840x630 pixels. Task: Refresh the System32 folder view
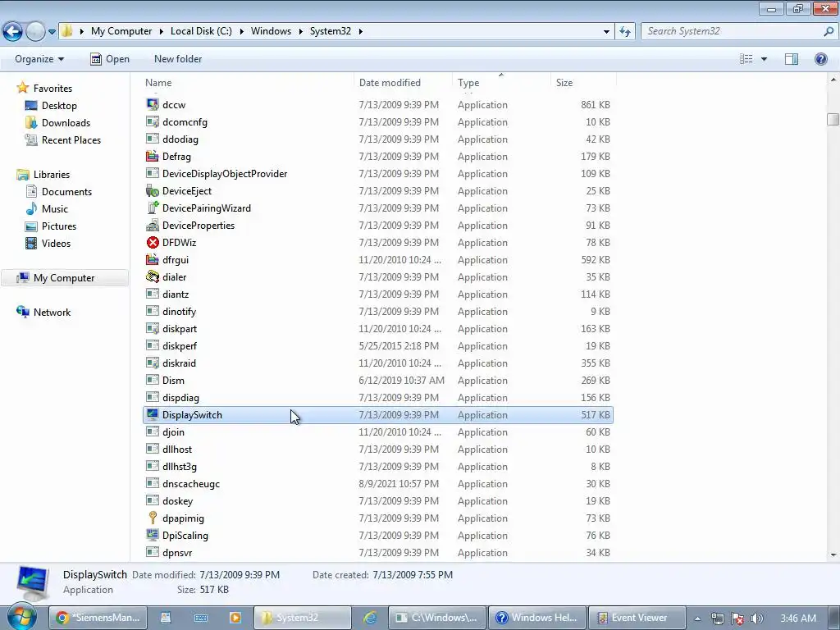pos(624,32)
